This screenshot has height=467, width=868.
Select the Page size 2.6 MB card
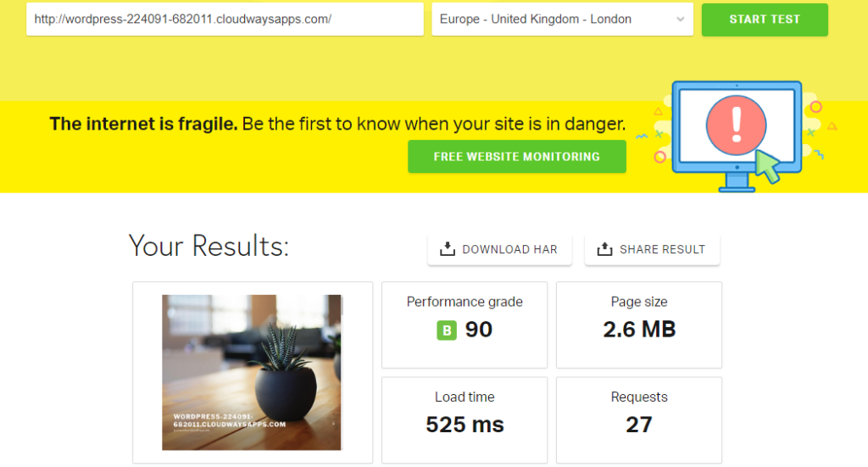pos(639,325)
